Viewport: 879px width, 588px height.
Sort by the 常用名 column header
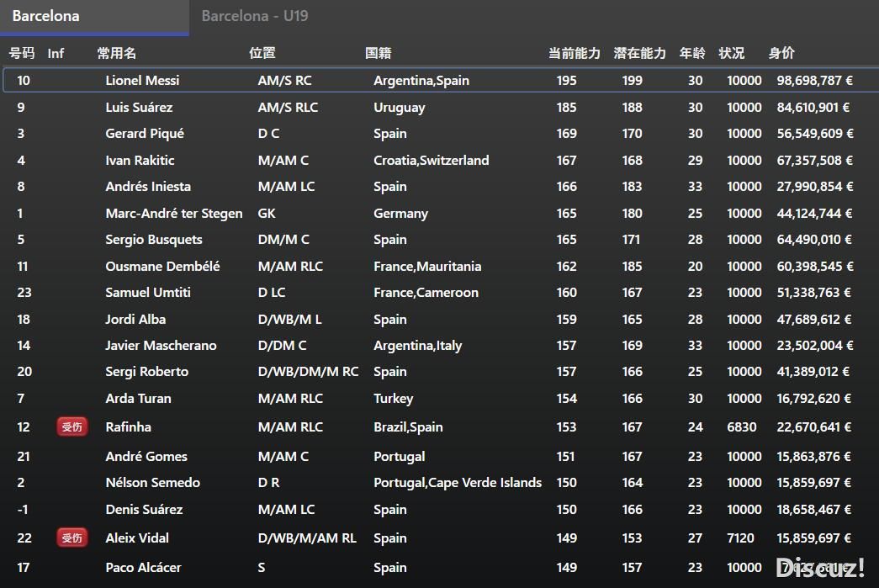click(117, 53)
